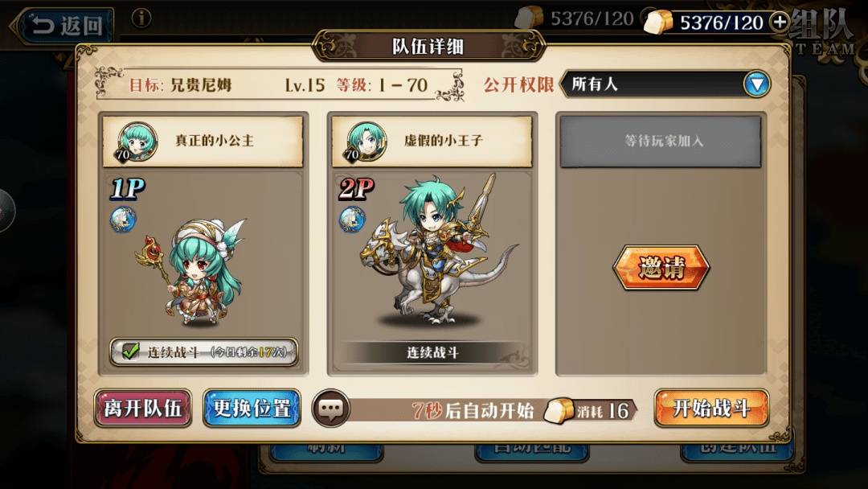Tap the plus icon next to 5376/120
The height and width of the screenshot is (489, 868).
(780, 23)
